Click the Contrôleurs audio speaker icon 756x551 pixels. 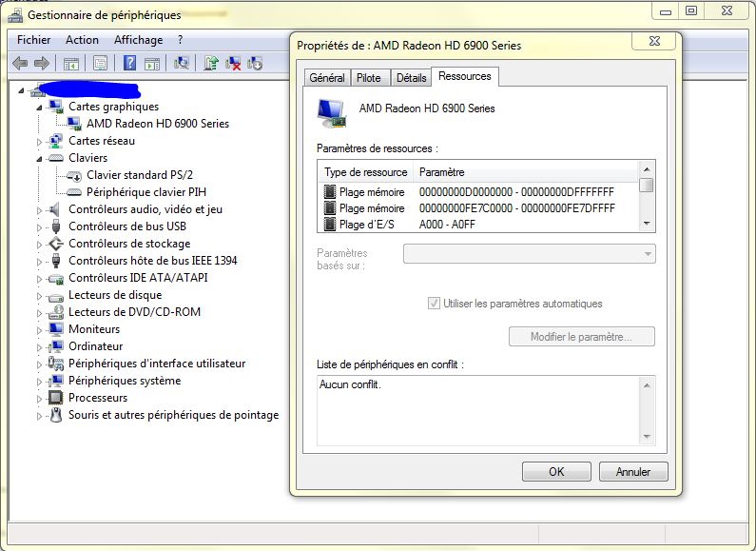(x=55, y=209)
